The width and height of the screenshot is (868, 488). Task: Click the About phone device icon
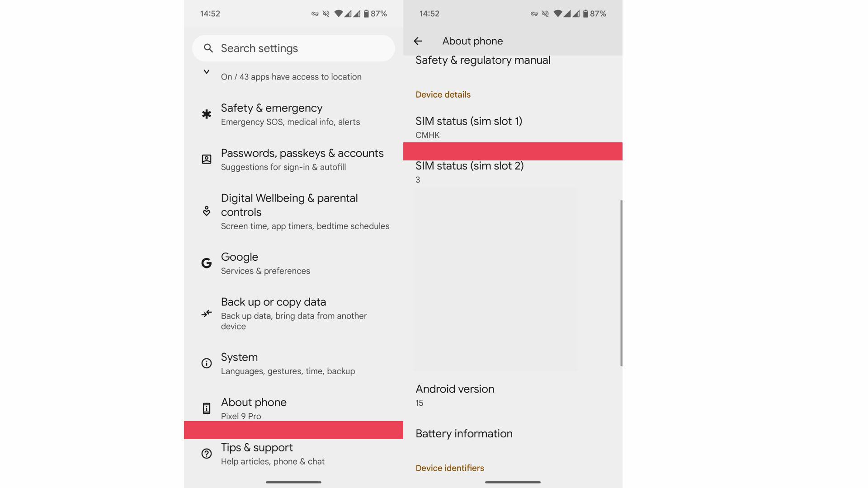(x=207, y=408)
